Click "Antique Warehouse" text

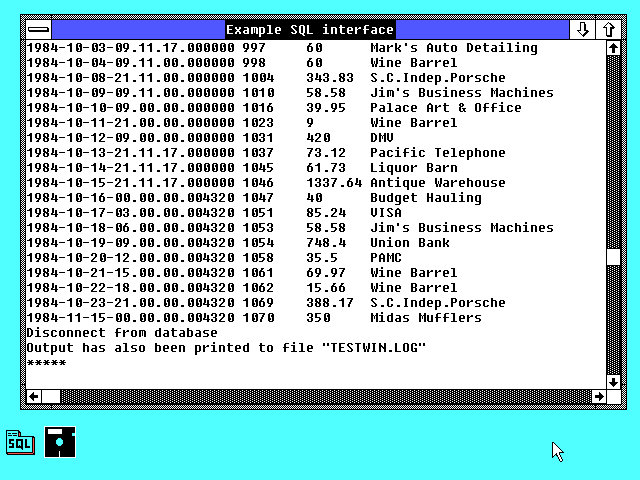(x=438, y=182)
